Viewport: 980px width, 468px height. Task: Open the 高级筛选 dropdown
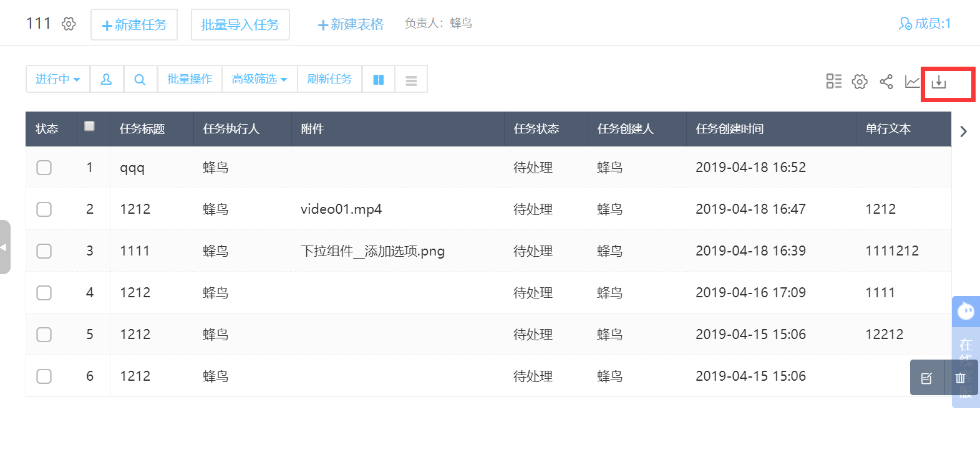260,80
